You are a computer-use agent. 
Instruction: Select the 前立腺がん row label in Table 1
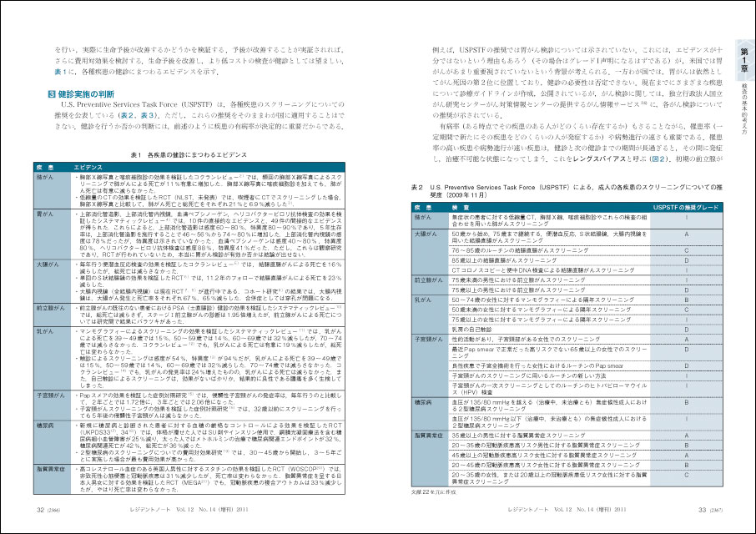pyautogui.click(x=48, y=307)
